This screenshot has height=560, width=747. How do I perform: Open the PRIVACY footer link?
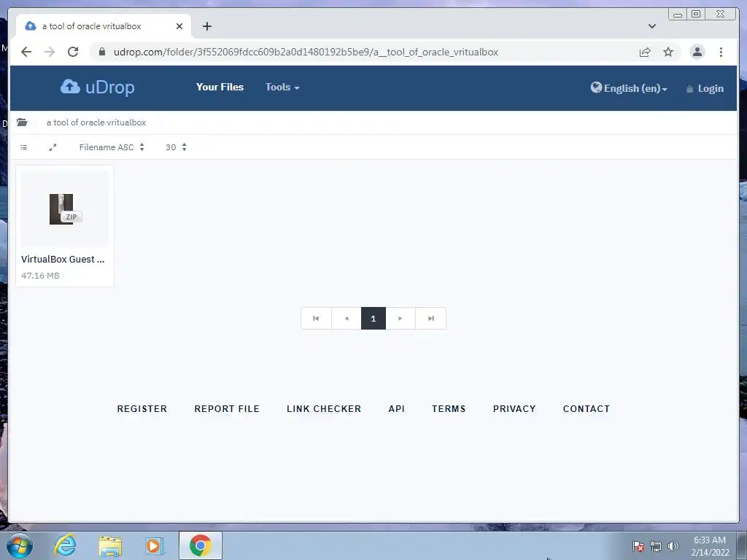pyautogui.click(x=514, y=409)
